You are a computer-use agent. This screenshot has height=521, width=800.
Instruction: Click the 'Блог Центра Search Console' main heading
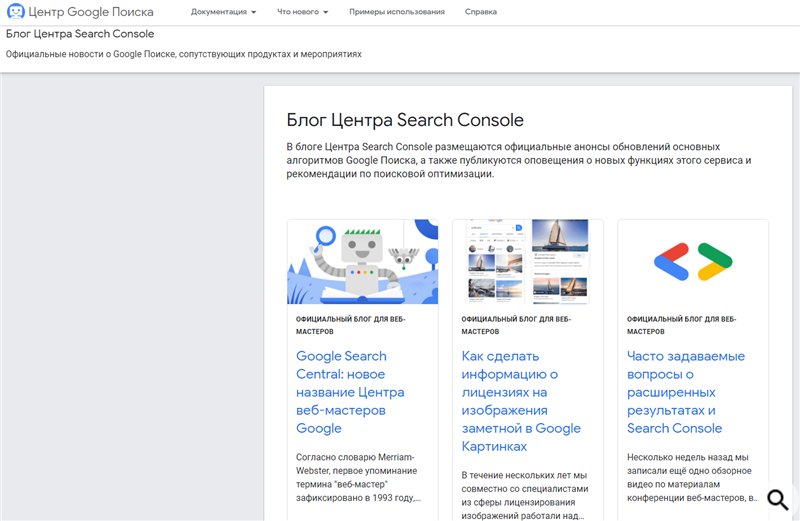(405, 120)
